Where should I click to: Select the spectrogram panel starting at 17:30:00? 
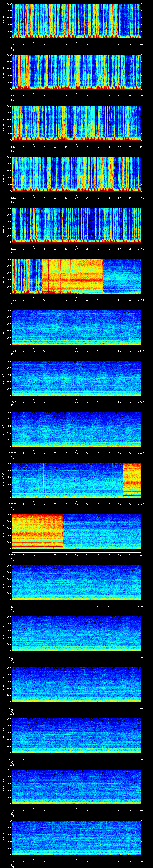click(76, 72)
